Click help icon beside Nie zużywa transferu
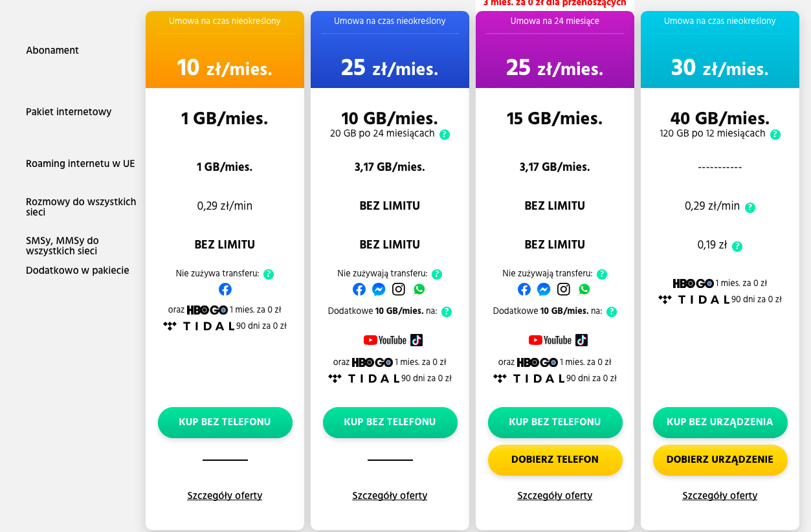This screenshot has height=532, width=811. [269, 274]
